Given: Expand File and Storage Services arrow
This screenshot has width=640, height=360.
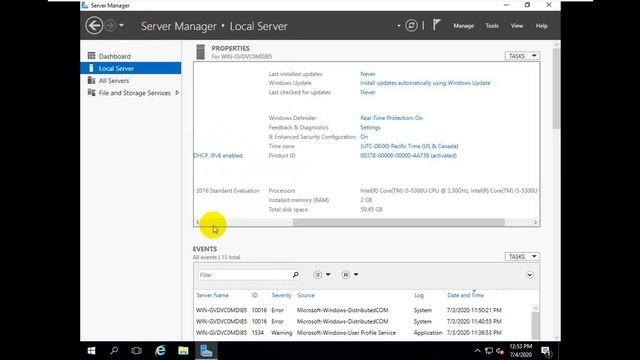Looking at the screenshot, I should (177, 93).
